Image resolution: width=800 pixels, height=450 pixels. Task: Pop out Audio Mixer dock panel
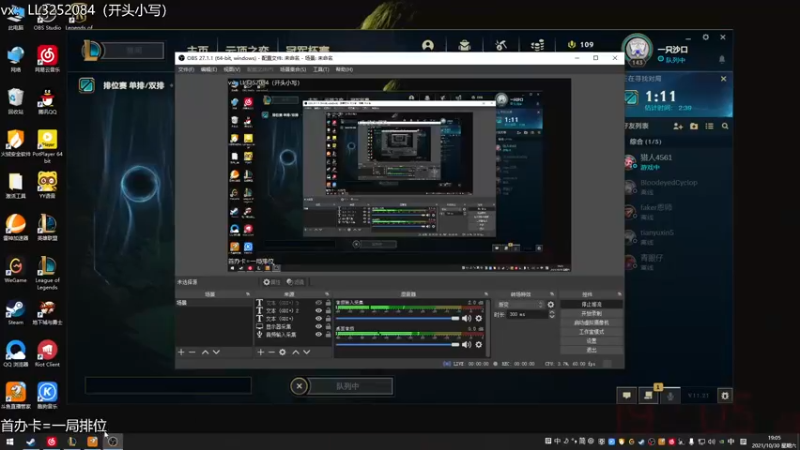click(x=486, y=294)
